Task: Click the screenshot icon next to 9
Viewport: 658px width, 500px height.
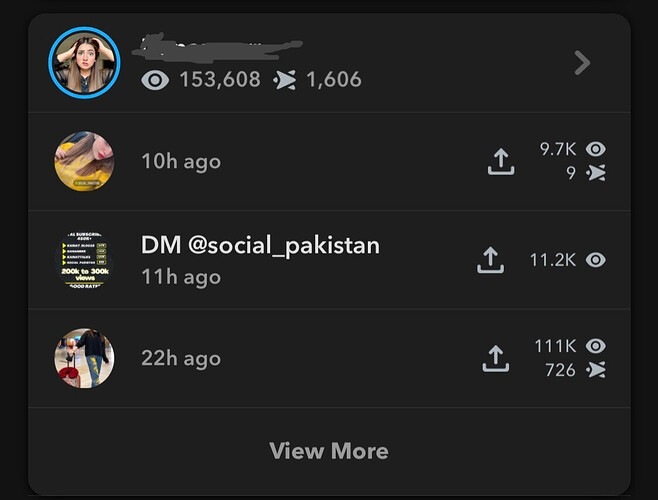Action: click(596, 173)
